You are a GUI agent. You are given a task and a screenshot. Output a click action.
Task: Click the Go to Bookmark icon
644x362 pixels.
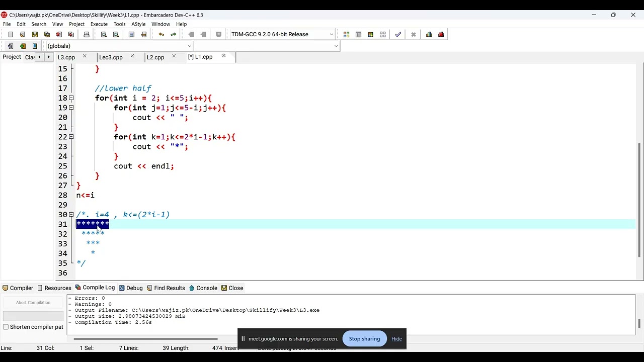tap(34, 46)
